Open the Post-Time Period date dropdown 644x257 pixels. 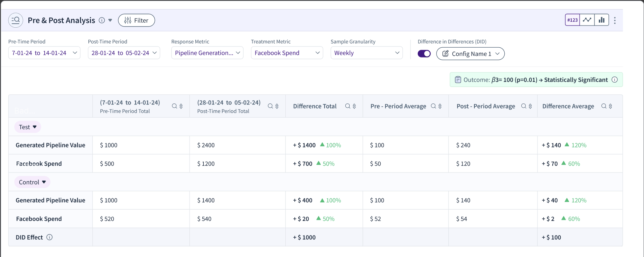pyautogui.click(x=124, y=53)
